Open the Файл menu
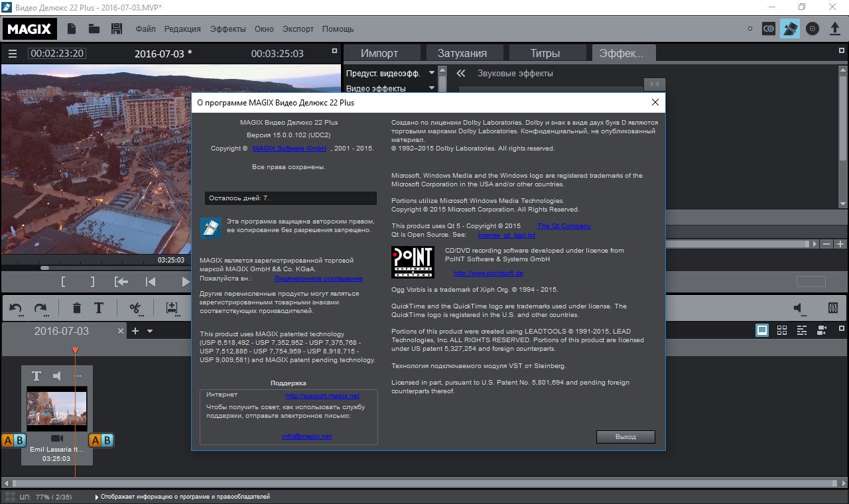 click(146, 29)
